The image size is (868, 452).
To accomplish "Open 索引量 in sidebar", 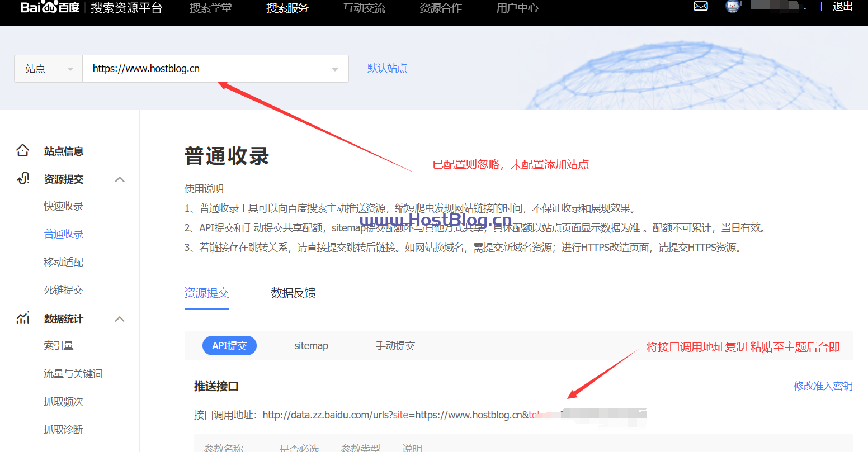I will coord(59,346).
